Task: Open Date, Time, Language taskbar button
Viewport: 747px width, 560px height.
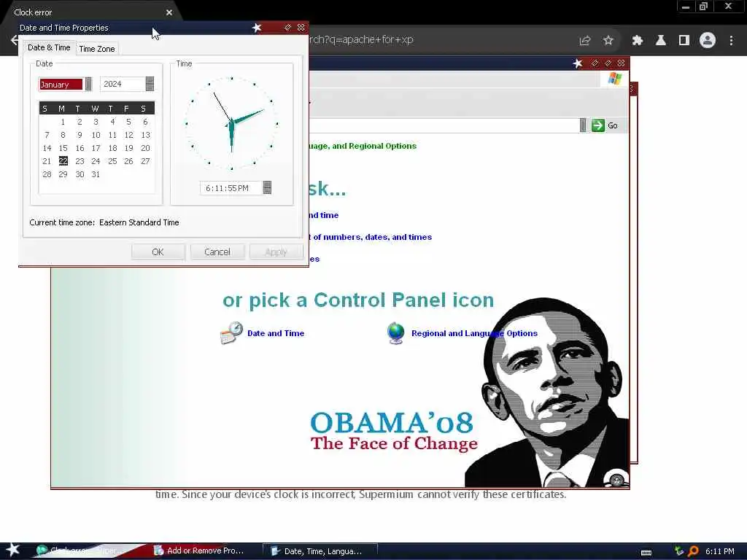Action: pos(320,551)
